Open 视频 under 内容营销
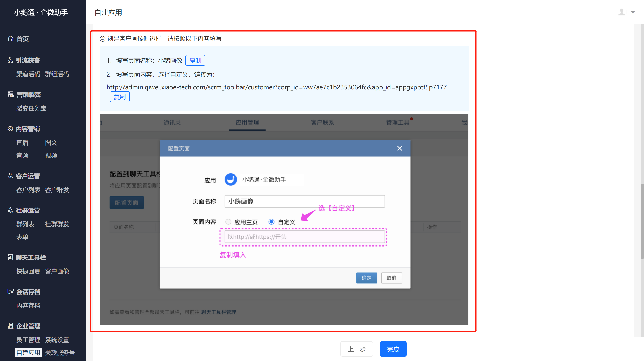Screen dimensions: 644x361 51,156
